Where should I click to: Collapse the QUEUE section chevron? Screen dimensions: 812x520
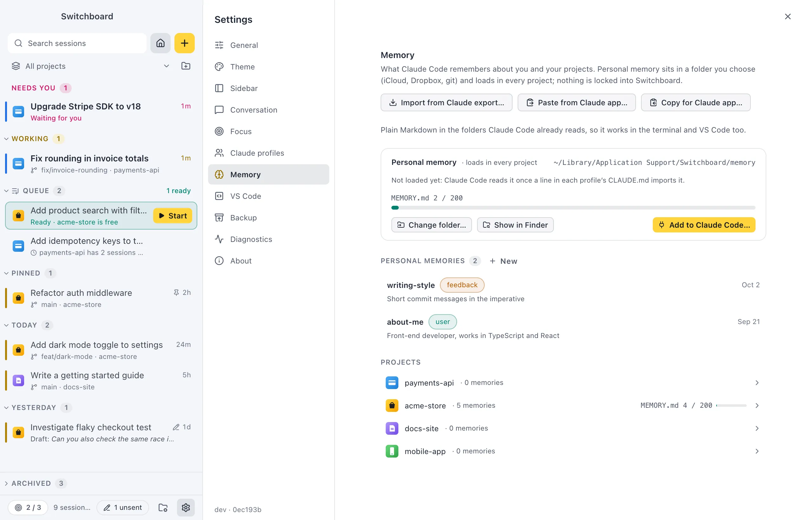point(6,191)
